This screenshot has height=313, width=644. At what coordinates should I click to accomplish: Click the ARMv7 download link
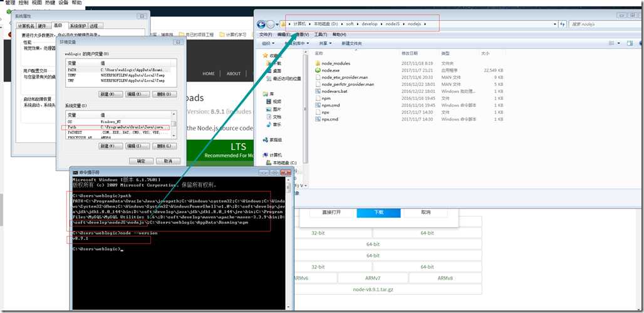point(373,278)
